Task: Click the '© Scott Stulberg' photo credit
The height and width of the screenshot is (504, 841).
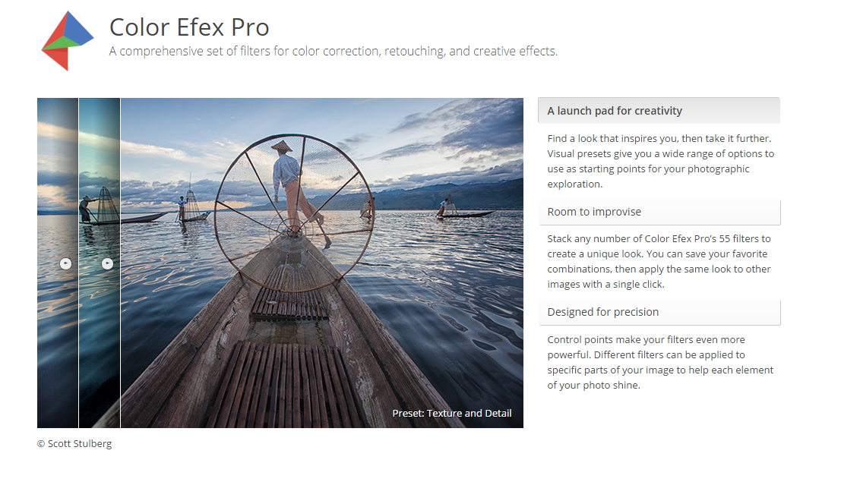Action: click(74, 444)
